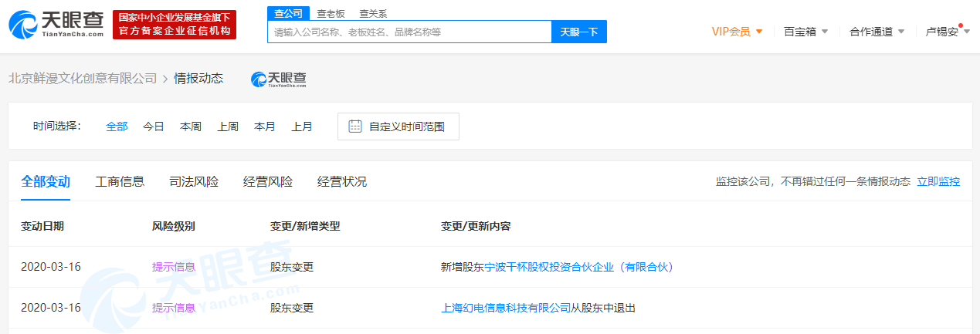Expand the 合作通道 menu
The width and height of the screenshot is (980, 334).
pos(877,32)
